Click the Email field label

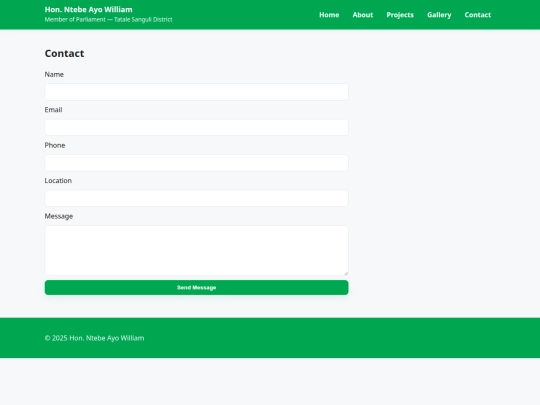(53, 110)
